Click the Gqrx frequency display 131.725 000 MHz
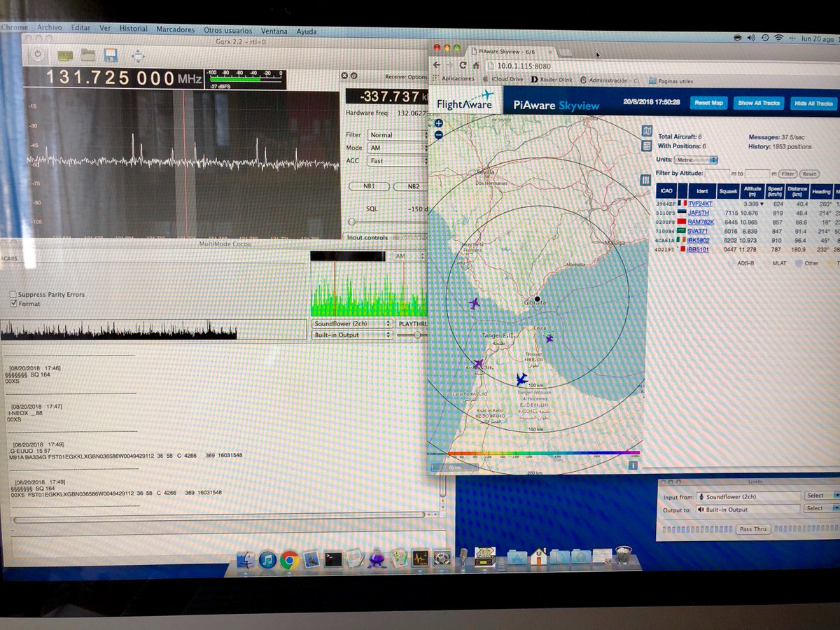 (x=123, y=78)
